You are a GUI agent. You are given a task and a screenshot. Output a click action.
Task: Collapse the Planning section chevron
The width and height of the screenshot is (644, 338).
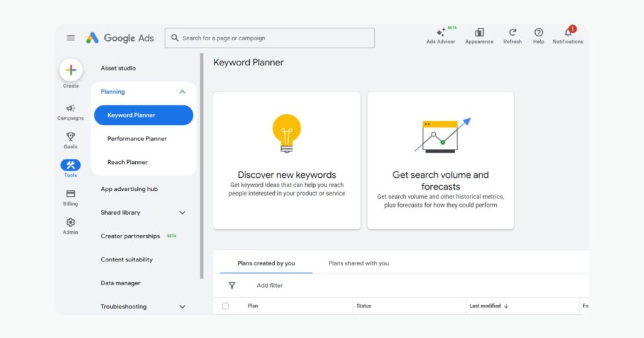182,92
